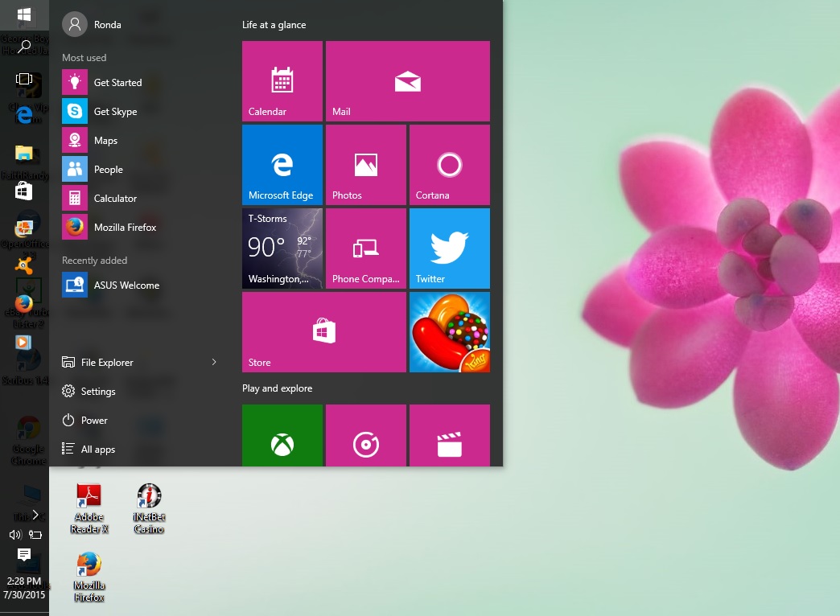Select Get Skype in Most used
The height and width of the screenshot is (616, 840).
115,112
